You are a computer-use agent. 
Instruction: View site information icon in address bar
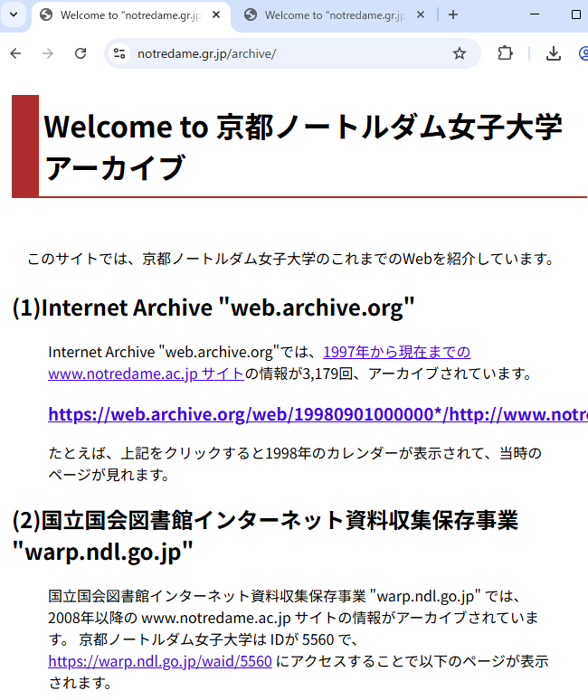pyautogui.click(x=119, y=53)
